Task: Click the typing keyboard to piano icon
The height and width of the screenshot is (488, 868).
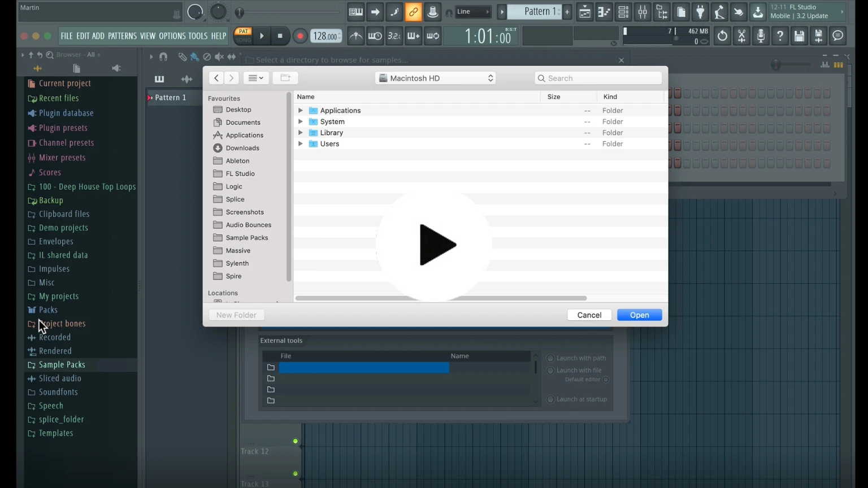Action: pyautogui.click(x=355, y=12)
